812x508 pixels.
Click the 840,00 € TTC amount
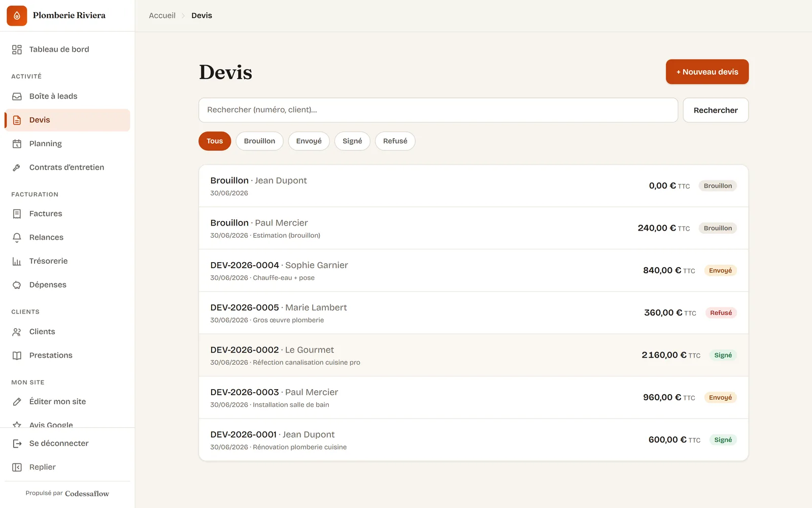669,271
